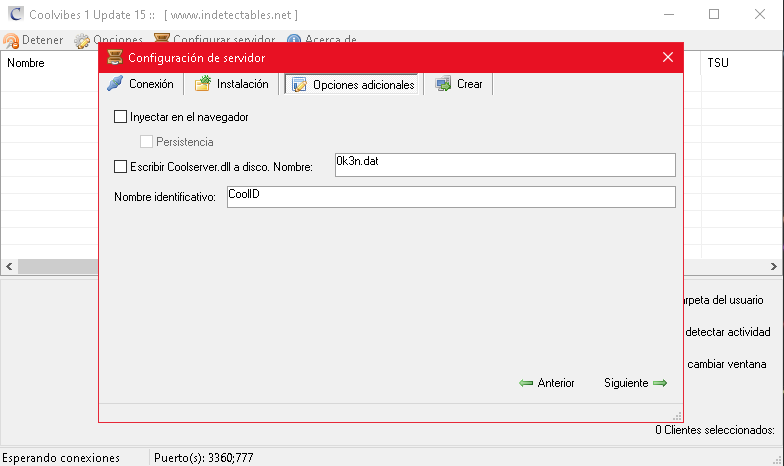Viewport: 784px width, 466px height.
Task: Enable Inyectar en el navegador checkbox
Action: [122, 117]
